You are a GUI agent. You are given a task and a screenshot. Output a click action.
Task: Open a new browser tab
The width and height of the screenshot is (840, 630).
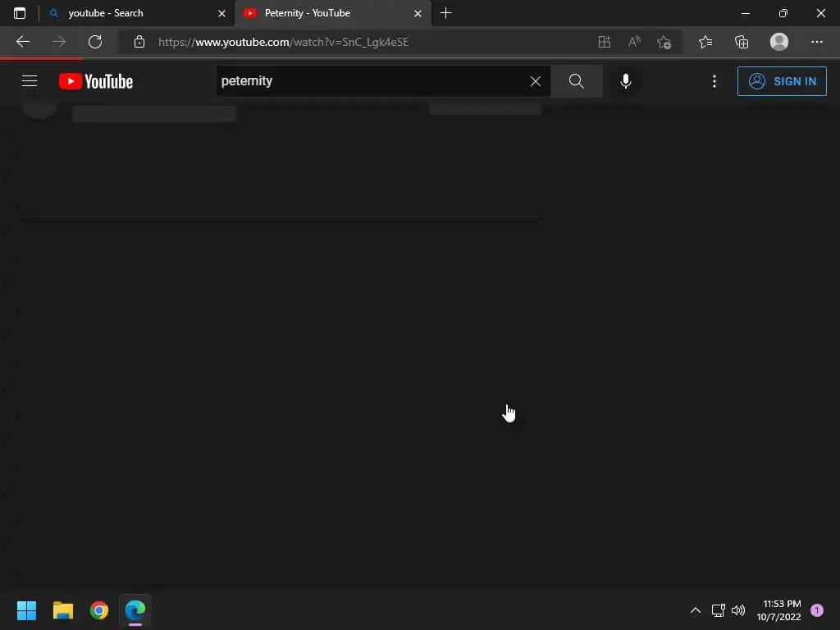pyautogui.click(x=445, y=13)
